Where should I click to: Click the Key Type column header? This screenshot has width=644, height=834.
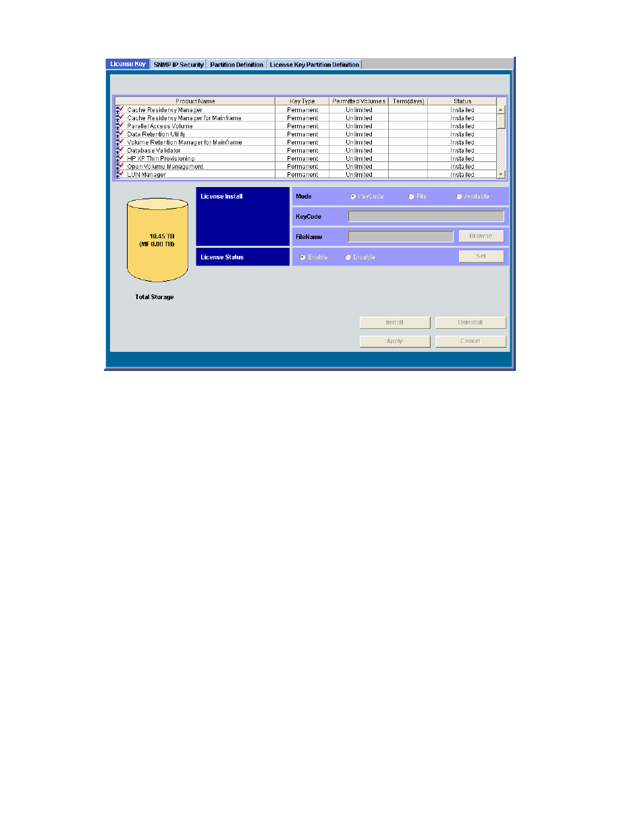pyautogui.click(x=302, y=101)
